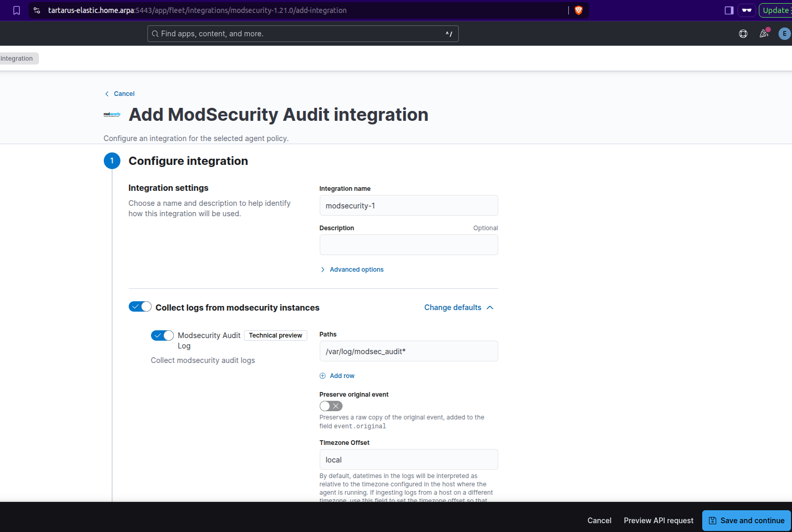
Task: Open the Elastic help menu icon
Action: point(743,34)
